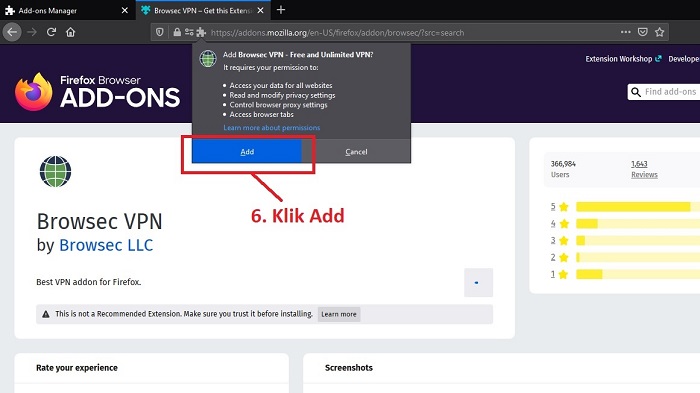Click the 4-star rating bar
The height and width of the screenshot is (393, 700).
point(638,224)
